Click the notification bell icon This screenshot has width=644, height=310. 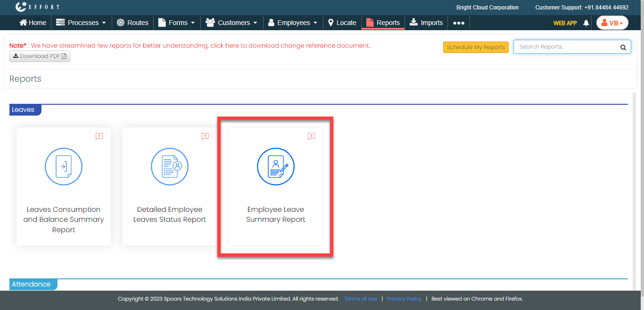pos(586,23)
